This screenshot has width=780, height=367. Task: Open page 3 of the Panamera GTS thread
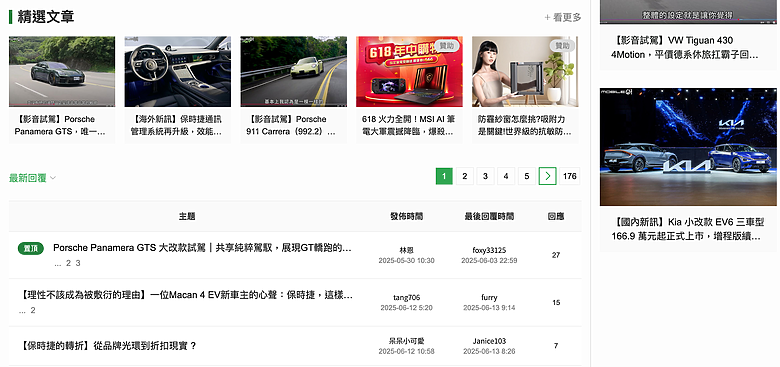point(78,263)
